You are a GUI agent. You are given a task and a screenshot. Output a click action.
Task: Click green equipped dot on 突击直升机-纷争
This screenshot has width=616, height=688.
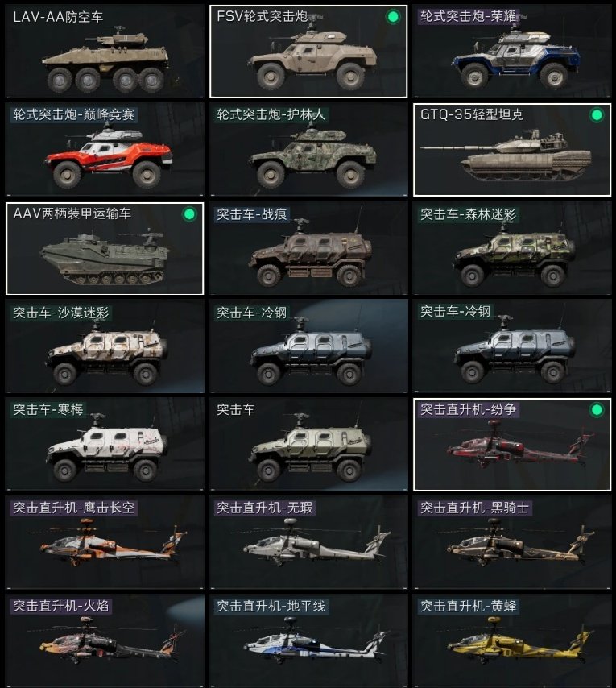[596, 410]
